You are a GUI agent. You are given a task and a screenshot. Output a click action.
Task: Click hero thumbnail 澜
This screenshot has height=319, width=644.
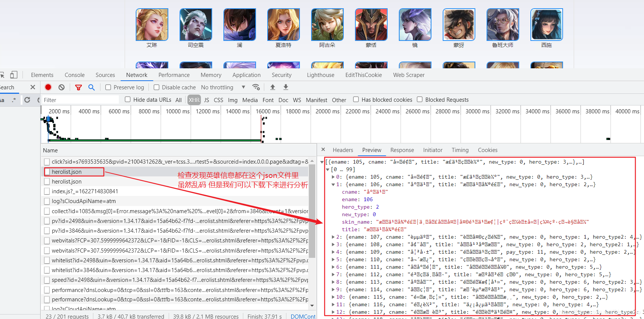click(240, 24)
